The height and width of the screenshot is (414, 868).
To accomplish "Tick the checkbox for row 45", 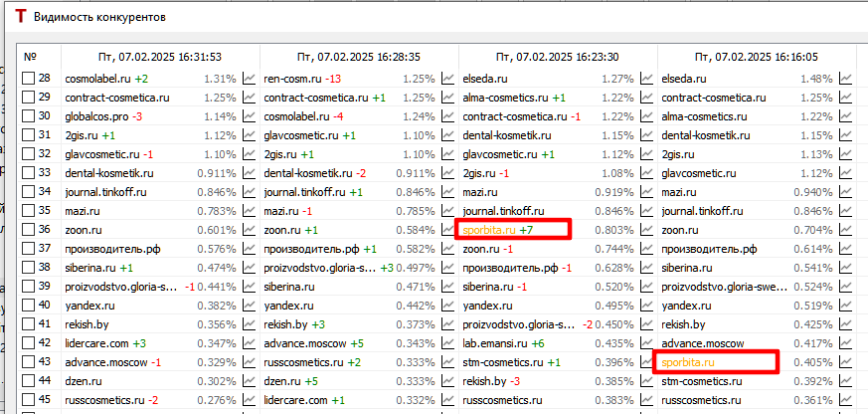I will (x=28, y=400).
